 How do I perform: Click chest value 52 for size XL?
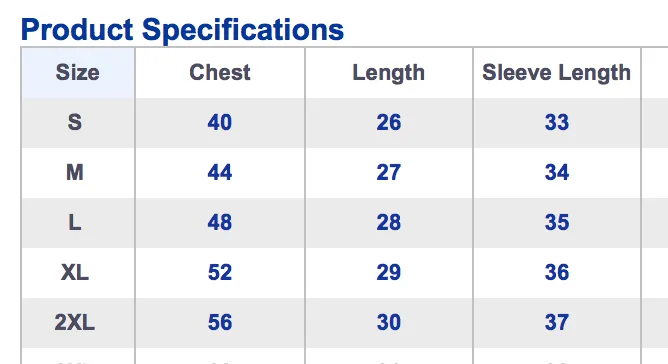[220, 272]
